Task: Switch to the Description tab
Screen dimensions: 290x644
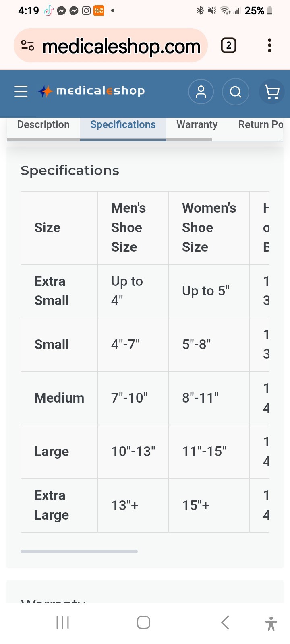Action: [43, 125]
